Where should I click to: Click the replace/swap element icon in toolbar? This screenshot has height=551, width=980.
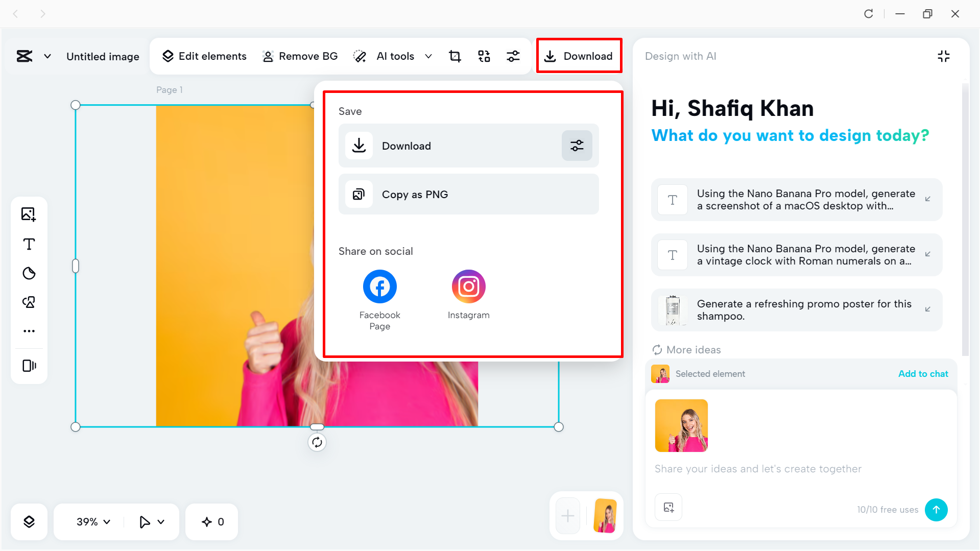click(x=484, y=56)
